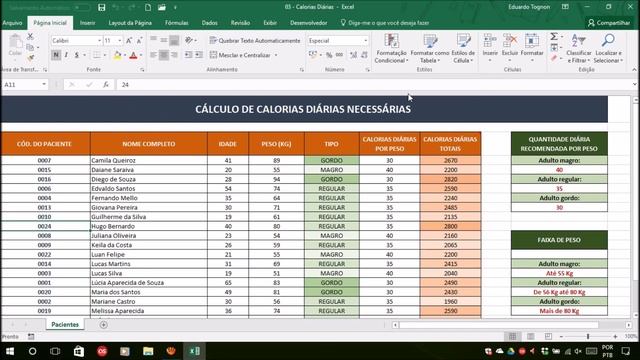The image size is (640, 360).
Task: Toggle Bold (N) formatting
Action: (56, 55)
